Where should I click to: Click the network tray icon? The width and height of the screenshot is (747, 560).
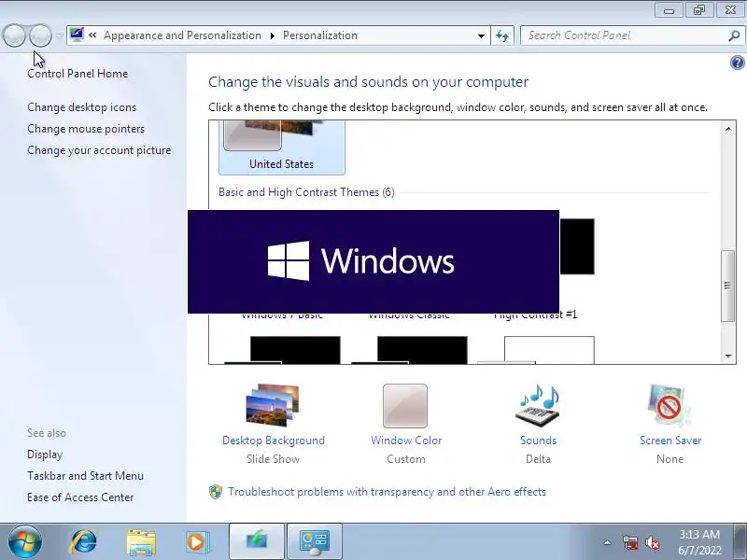629,542
